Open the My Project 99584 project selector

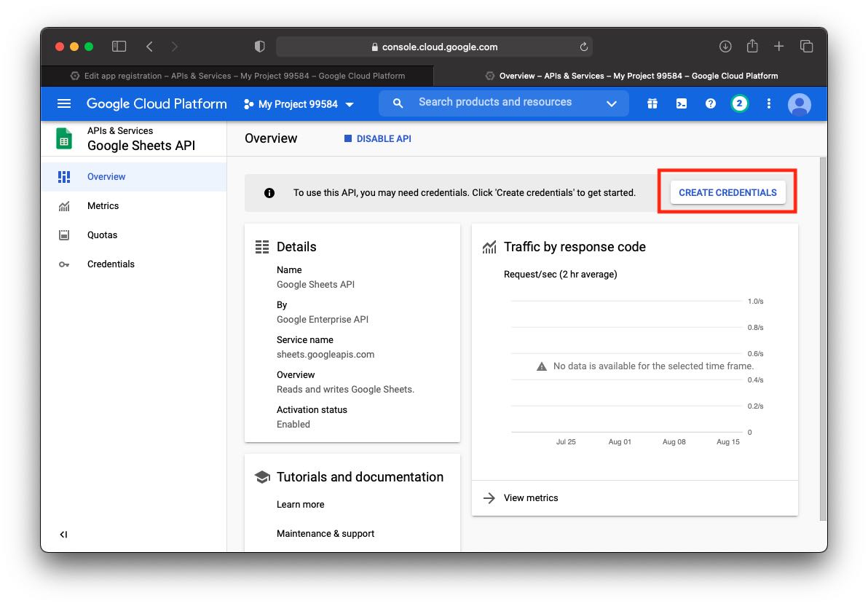coord(299,104)
